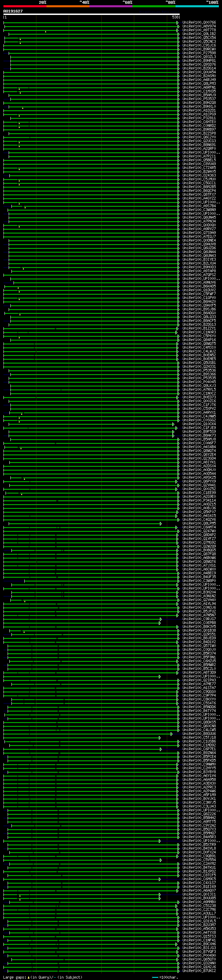The image size is (222, 980).
Task: Select the UniRef100_A8IYK1 label
Action: pos(199,462)
